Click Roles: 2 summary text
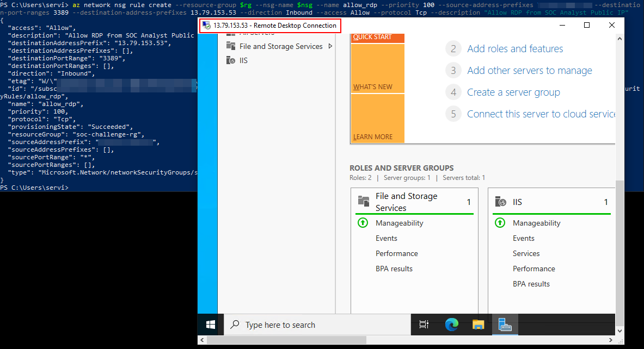 [360, 178]
